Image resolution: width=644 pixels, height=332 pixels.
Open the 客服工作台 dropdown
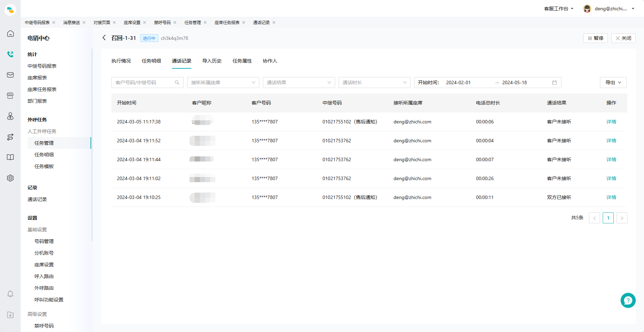click(x=559, y=9)
